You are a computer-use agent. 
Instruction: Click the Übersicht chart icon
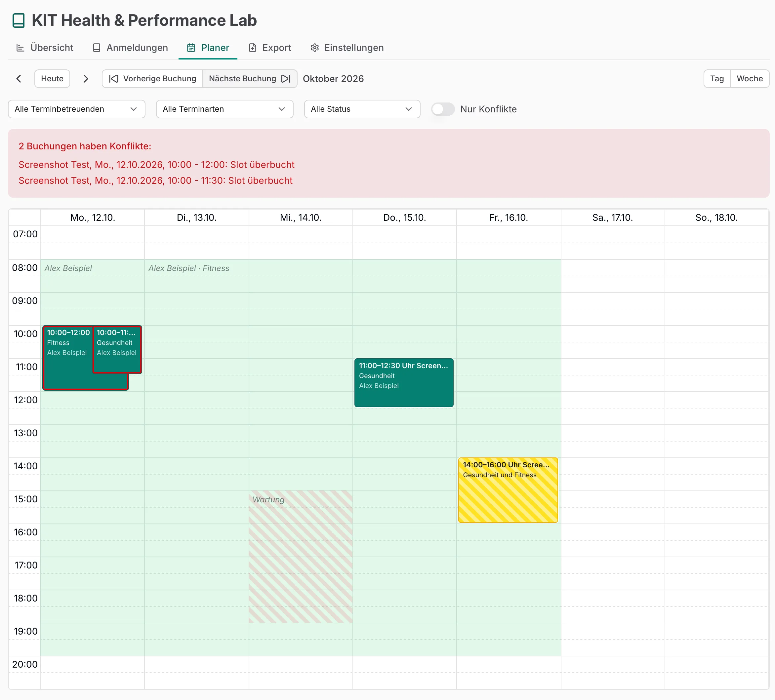[x=20, y=48]
